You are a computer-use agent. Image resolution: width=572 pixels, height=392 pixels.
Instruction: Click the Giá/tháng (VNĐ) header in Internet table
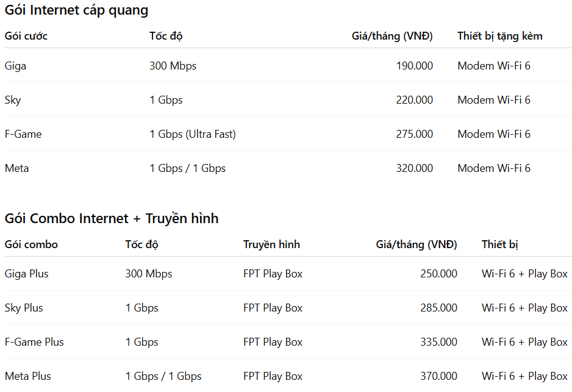[x=392, y=36]
